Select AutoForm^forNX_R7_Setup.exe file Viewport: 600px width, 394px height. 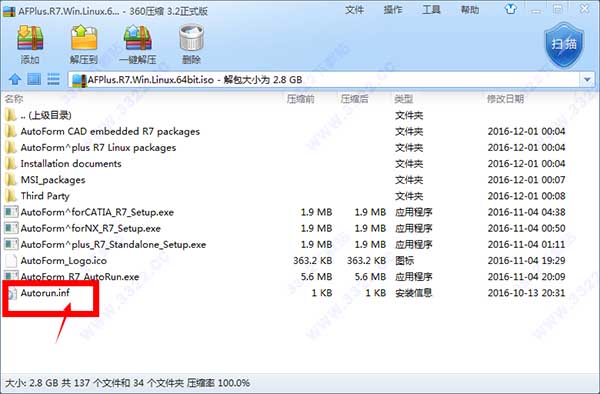click(300, 228)
